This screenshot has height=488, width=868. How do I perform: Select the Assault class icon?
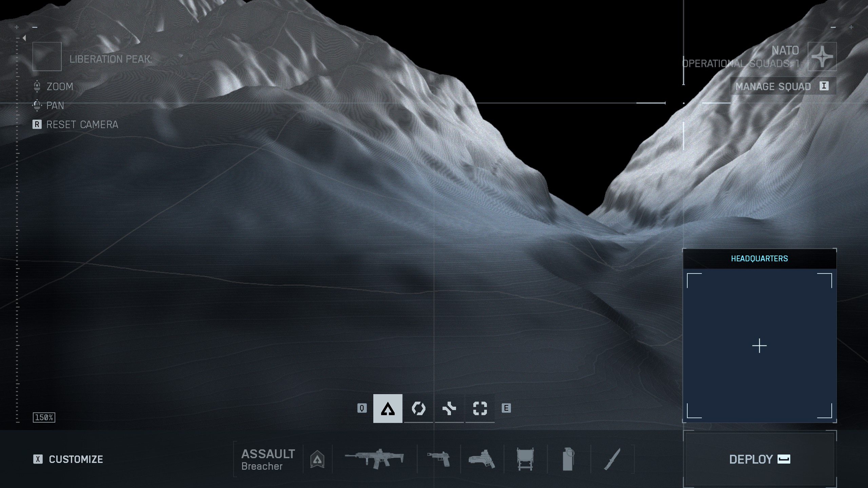[388, 408]
